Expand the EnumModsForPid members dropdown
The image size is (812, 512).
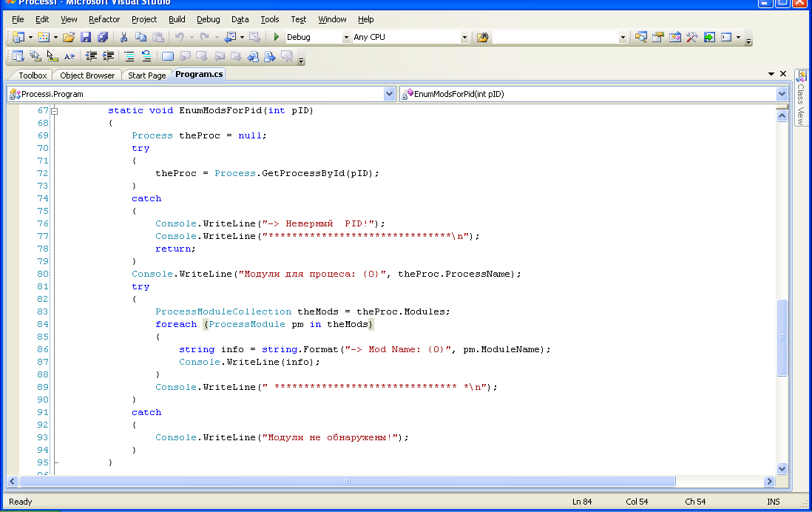pos(782,94)
